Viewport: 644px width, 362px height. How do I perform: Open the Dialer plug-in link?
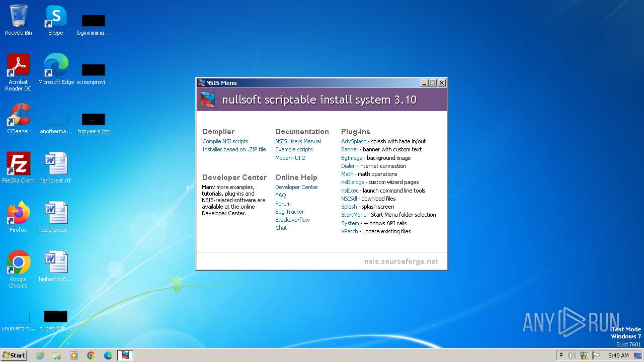pyautogui.click(x=348, y=166)
